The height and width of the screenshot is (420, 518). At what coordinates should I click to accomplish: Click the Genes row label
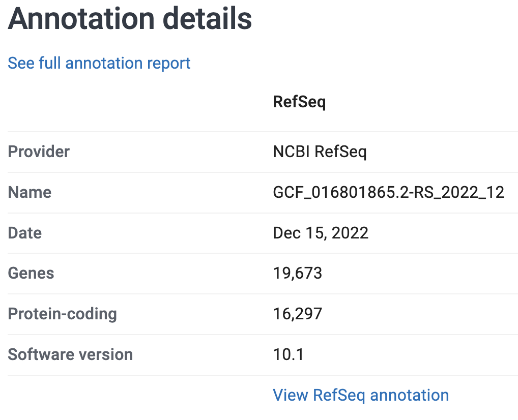pyautogui.click(x=31, y=273)
